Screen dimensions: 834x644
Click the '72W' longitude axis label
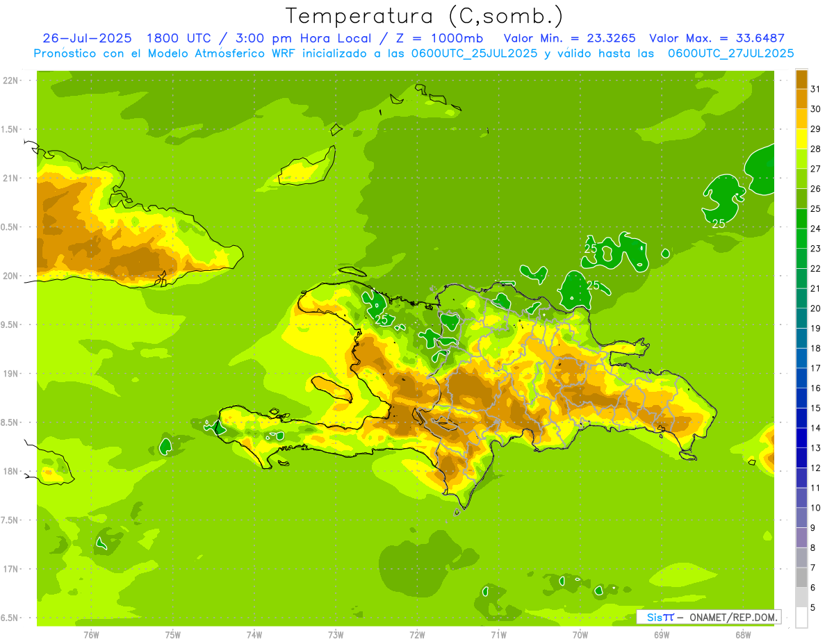coord(417,634)
